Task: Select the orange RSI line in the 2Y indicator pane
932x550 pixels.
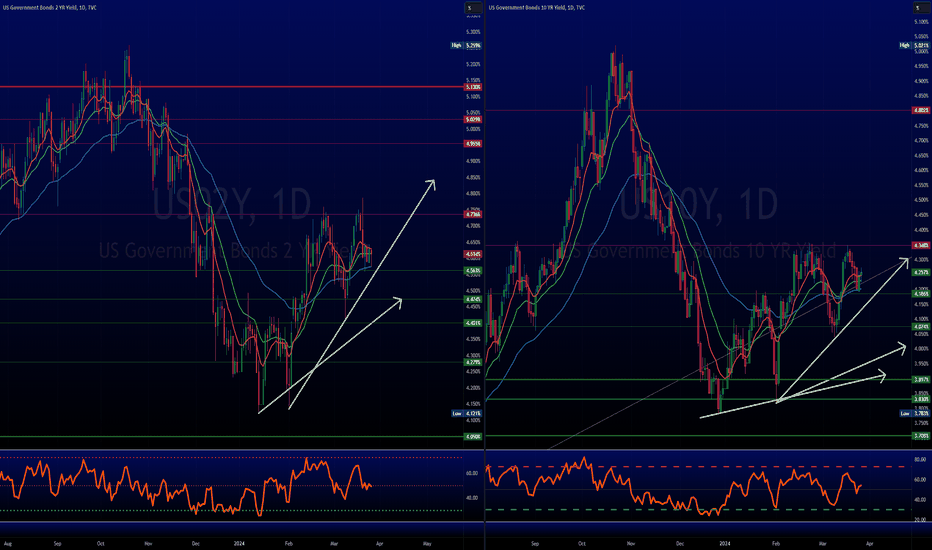Action: (x=184, y=490)
